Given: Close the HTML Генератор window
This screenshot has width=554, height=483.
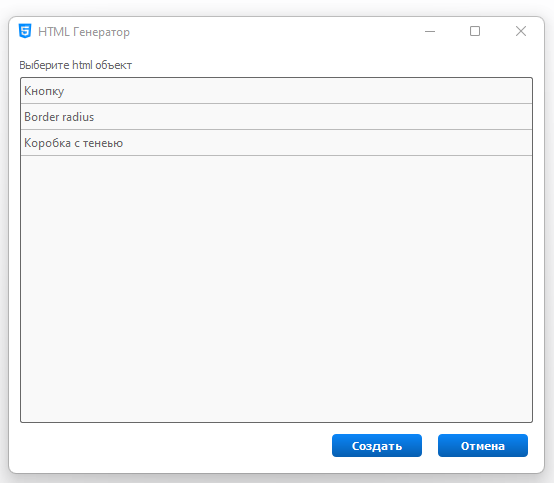Looking at the screenshot, I should point(521,31).
